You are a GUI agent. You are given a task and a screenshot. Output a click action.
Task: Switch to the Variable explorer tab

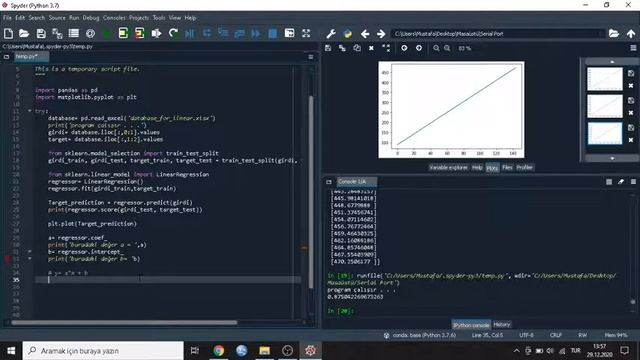[448, 167]
